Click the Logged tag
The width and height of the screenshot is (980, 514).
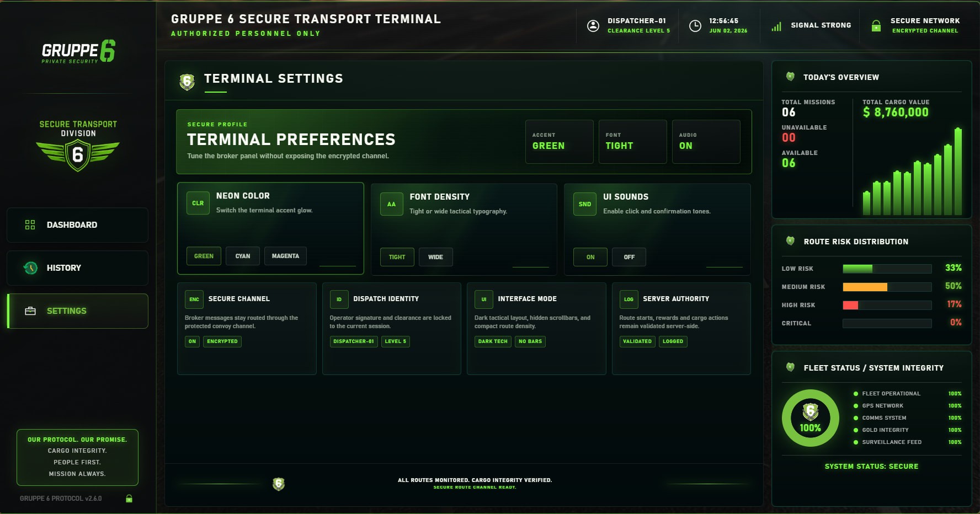[673, 341]
